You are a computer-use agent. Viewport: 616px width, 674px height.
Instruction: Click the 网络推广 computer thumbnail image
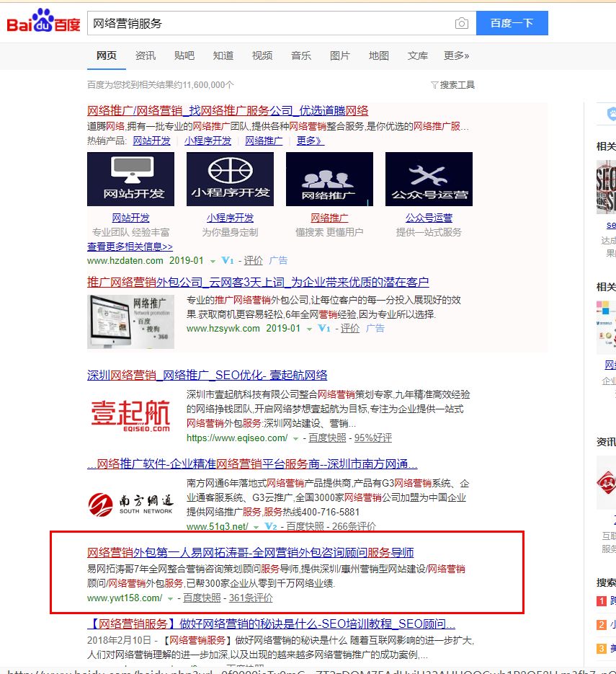point(130,322)
